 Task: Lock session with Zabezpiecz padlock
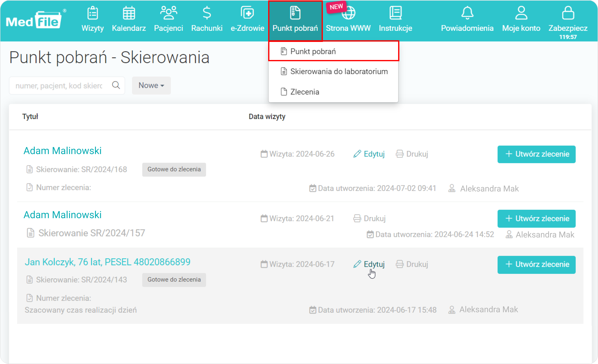568,13
